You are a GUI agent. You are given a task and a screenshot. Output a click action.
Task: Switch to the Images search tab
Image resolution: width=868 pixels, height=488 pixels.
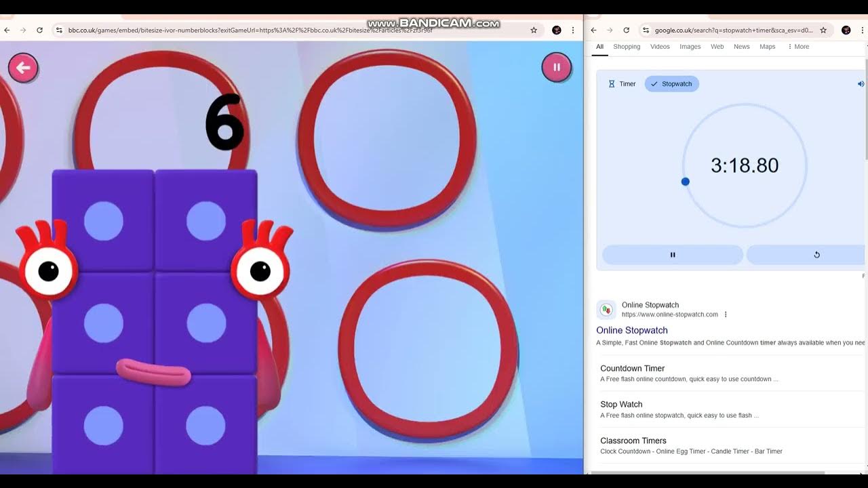pos(690,47)
